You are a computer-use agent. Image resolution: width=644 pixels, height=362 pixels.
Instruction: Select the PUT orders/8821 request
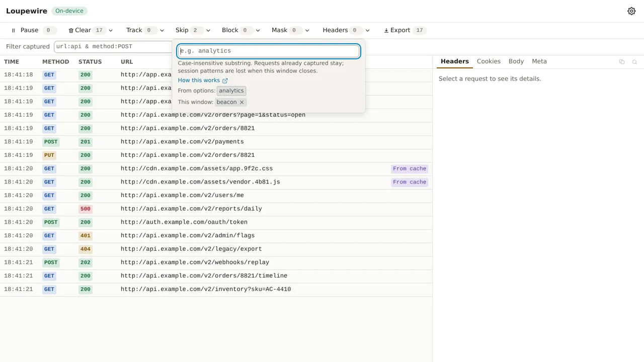[x=216, y=155]
